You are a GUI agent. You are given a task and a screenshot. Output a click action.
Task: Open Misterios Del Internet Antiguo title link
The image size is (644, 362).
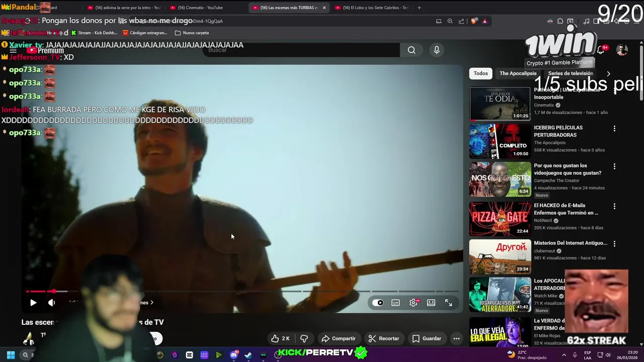click(571, 243)
